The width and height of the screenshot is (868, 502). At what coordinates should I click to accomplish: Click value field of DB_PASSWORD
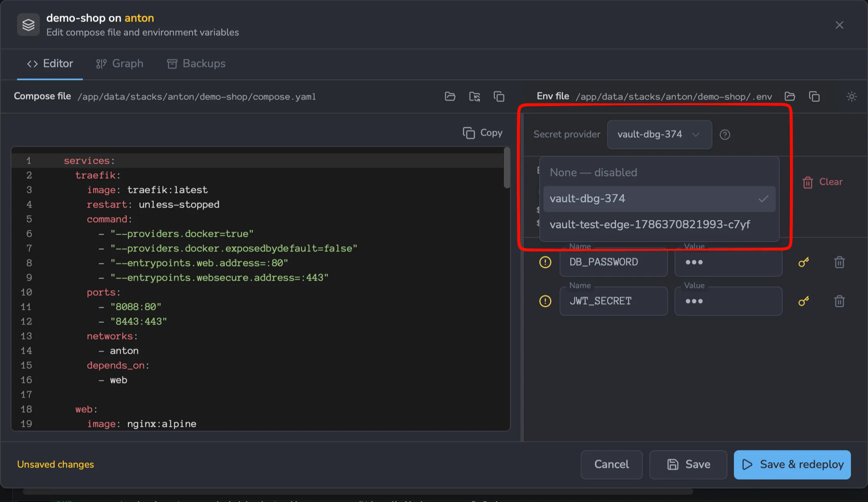pos(728,262)
